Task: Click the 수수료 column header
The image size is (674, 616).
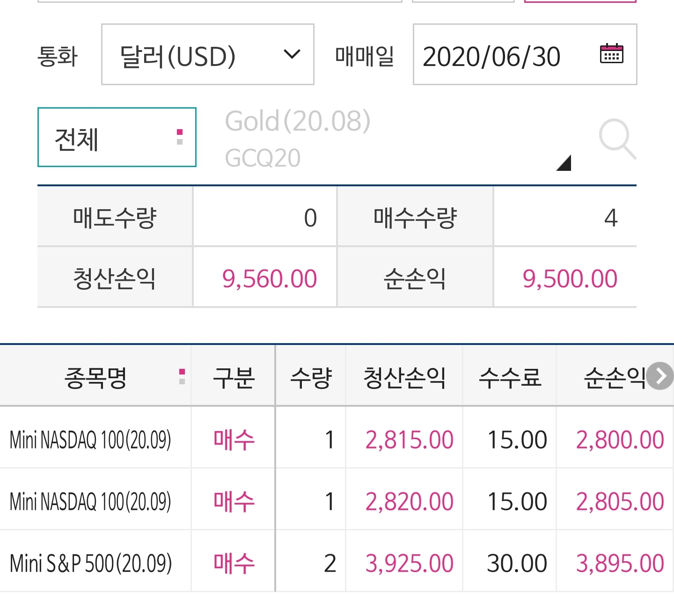Action: pyautogui.click(x=510, y=376)
